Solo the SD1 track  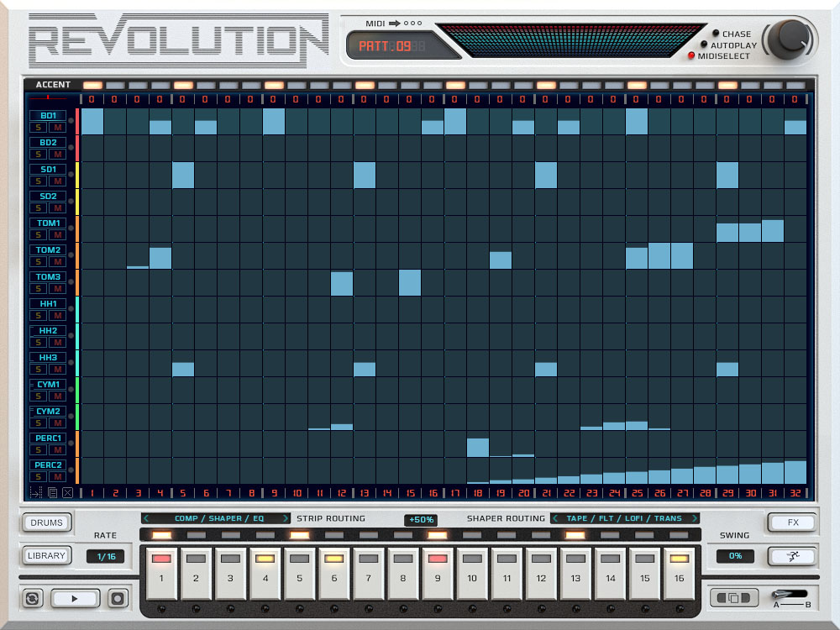pyautogui.click(x=38, y=181)
